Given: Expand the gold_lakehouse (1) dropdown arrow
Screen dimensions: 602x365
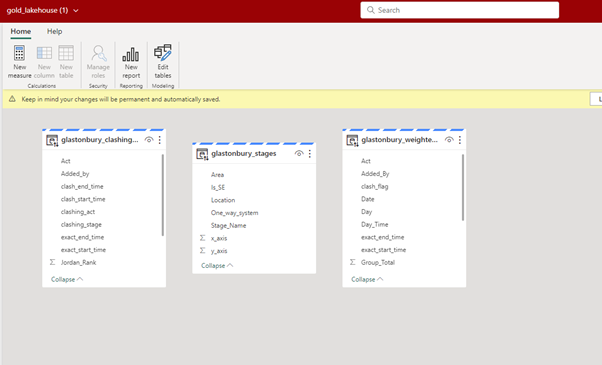Looking at the screenshot, I should coord(76,11).
